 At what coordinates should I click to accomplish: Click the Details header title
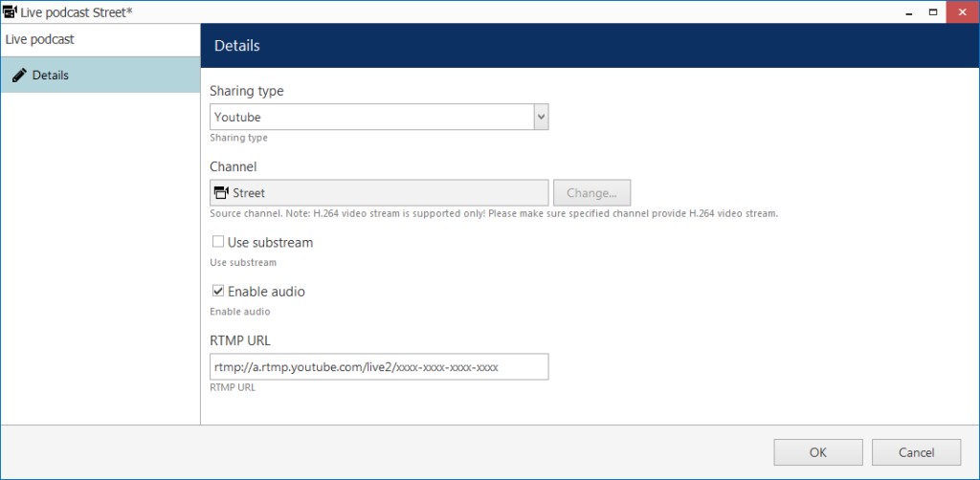coord(237,46)
